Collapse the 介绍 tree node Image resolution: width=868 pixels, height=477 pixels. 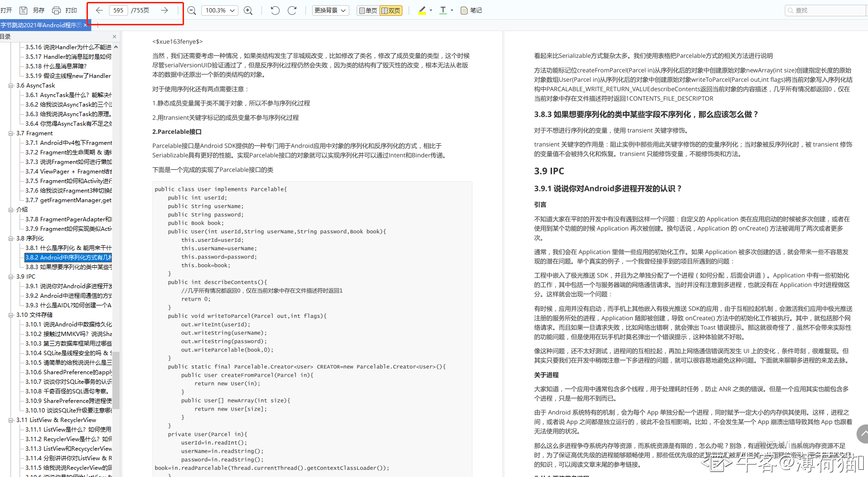(11, 210)
